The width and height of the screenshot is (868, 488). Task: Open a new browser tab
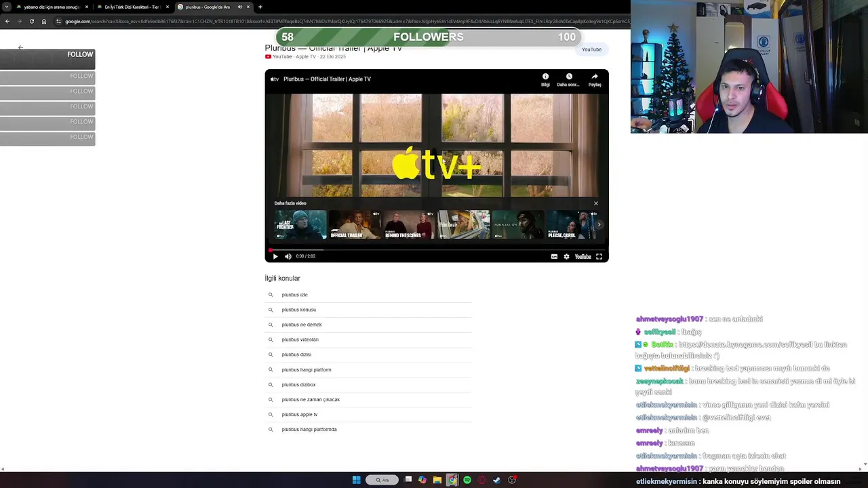point(260,7)
